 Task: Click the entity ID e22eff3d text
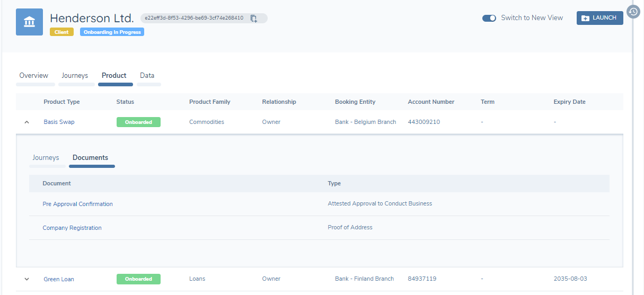point(194,18)
